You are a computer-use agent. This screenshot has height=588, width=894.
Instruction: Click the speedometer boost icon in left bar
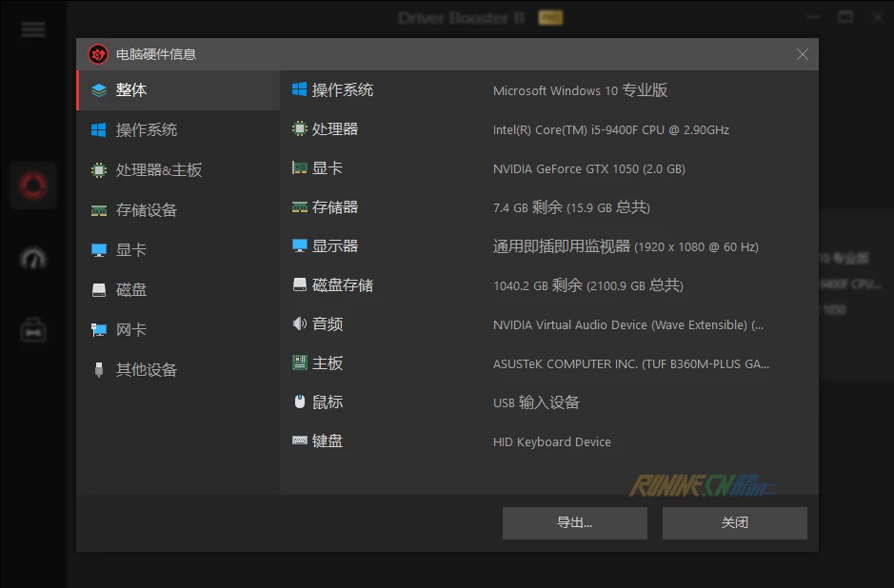point(33,258)
